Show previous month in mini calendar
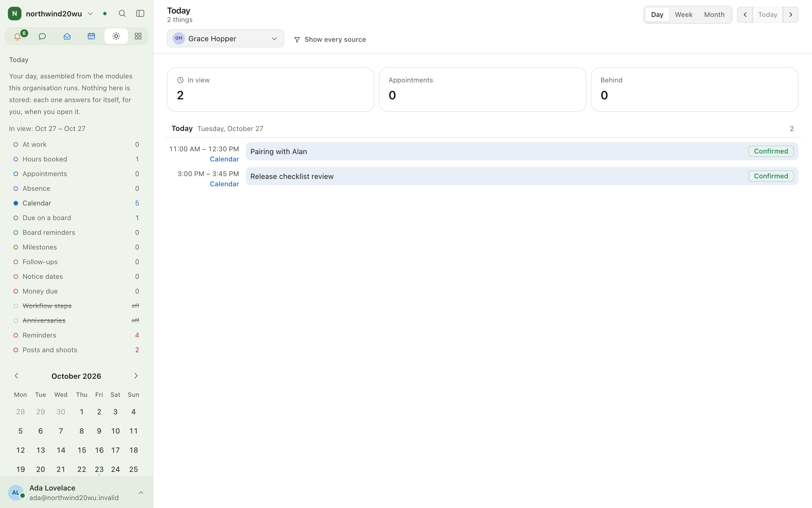812x508 pixels. pos(16,376)
